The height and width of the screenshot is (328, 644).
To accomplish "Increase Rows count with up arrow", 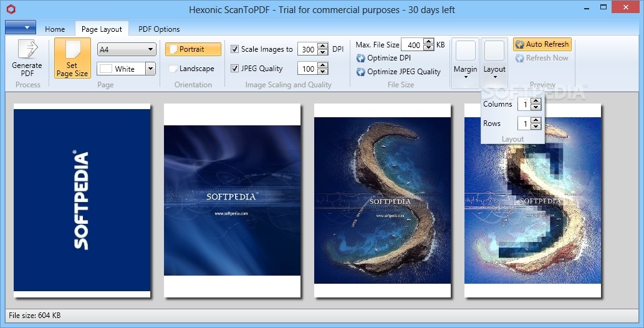I will [536, 120].
